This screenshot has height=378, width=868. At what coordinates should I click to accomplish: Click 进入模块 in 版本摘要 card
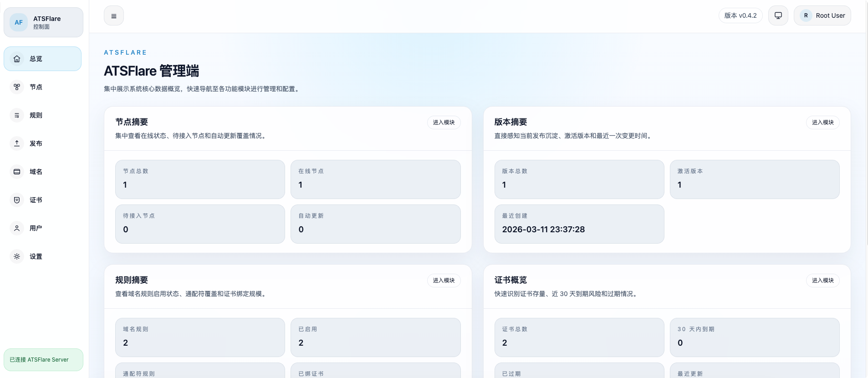click(x=822, y=123)
